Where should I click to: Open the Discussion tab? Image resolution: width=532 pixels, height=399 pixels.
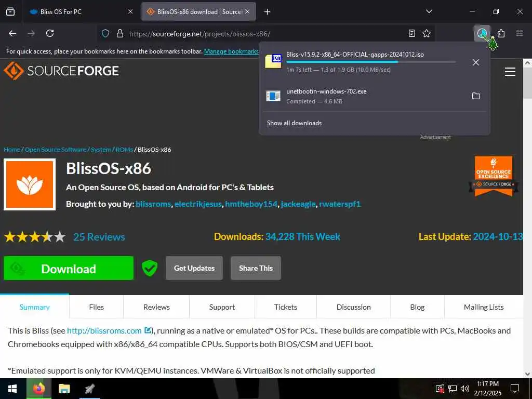(x=353, y=307)
